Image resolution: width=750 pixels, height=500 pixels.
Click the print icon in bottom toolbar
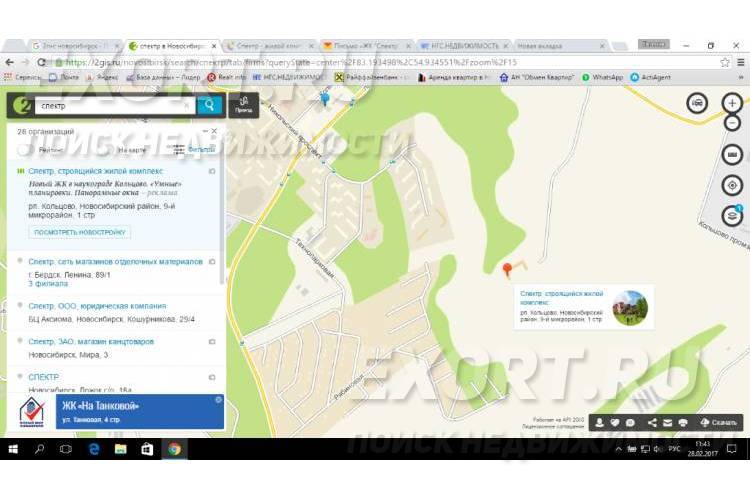tap(683, 422)
